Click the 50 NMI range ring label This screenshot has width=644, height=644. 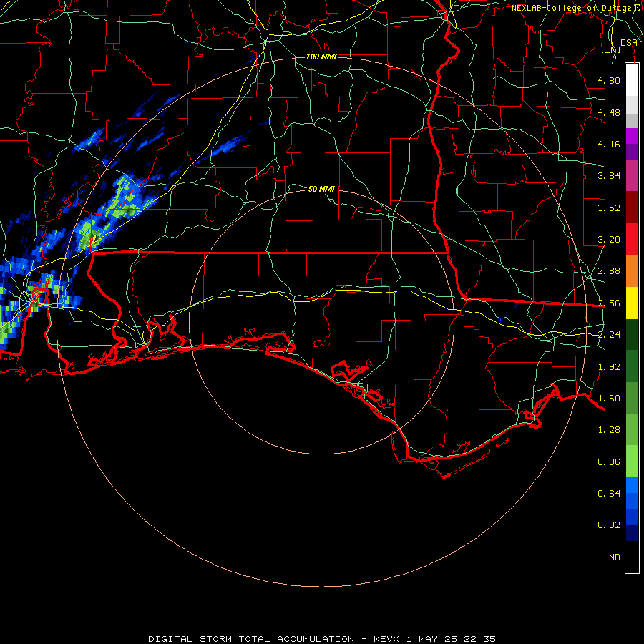point(321,189)
